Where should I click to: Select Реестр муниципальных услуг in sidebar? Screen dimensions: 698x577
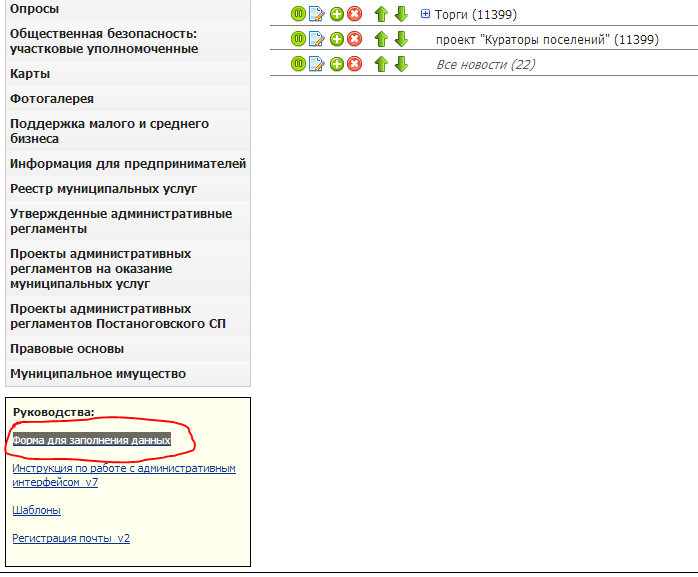coord(103,188)
